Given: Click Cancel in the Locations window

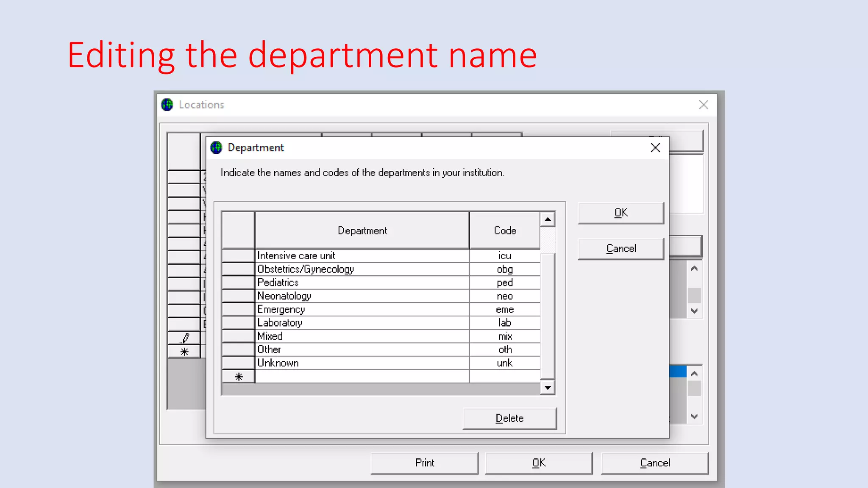Looking at the screenshot, I should tap(654, 463).
